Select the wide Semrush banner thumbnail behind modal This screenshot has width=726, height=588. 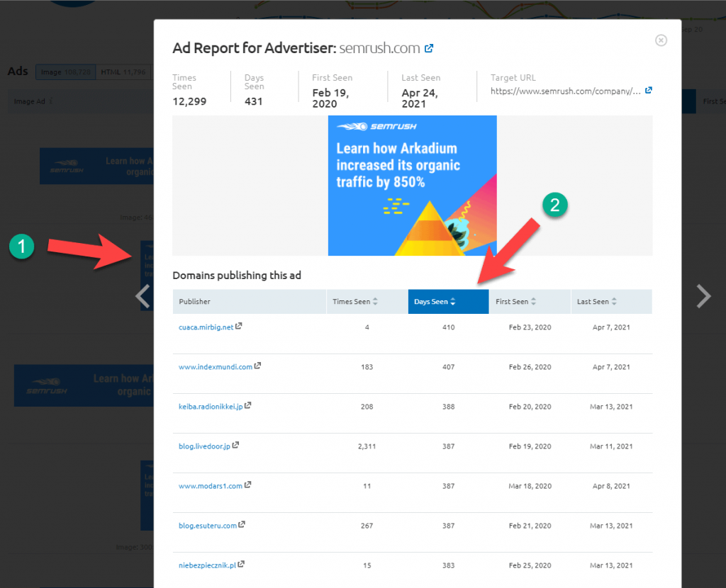pos(96,166)
